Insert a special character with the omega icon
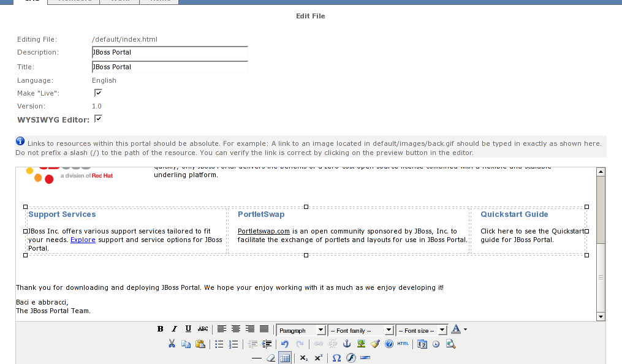The height and width of the screenshot is (364, 622). [336, 358]
